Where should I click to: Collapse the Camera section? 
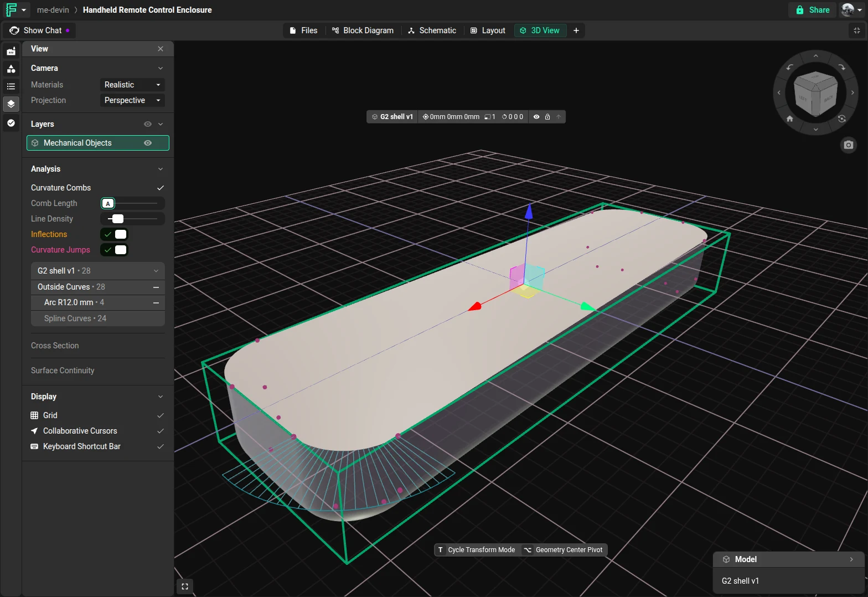tap(161, 68)
